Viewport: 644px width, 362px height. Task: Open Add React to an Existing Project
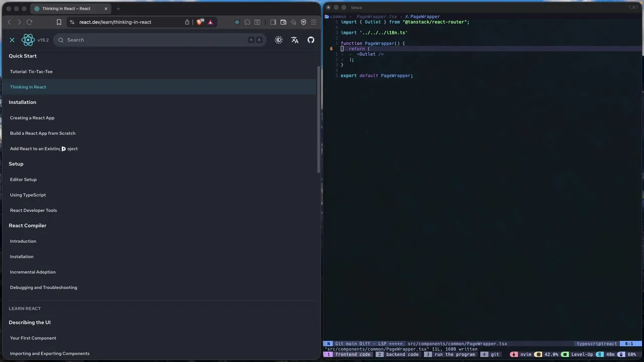pos(44,149)
